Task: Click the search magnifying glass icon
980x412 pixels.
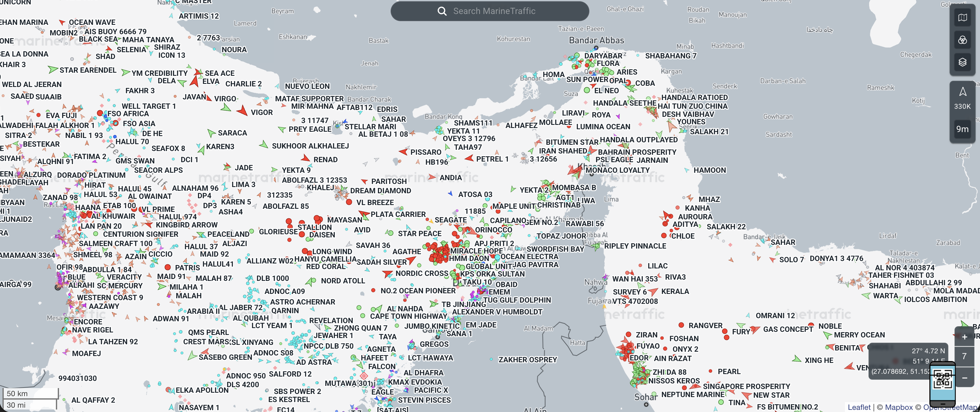Action: pyautogui.click(x=442, y=11)
